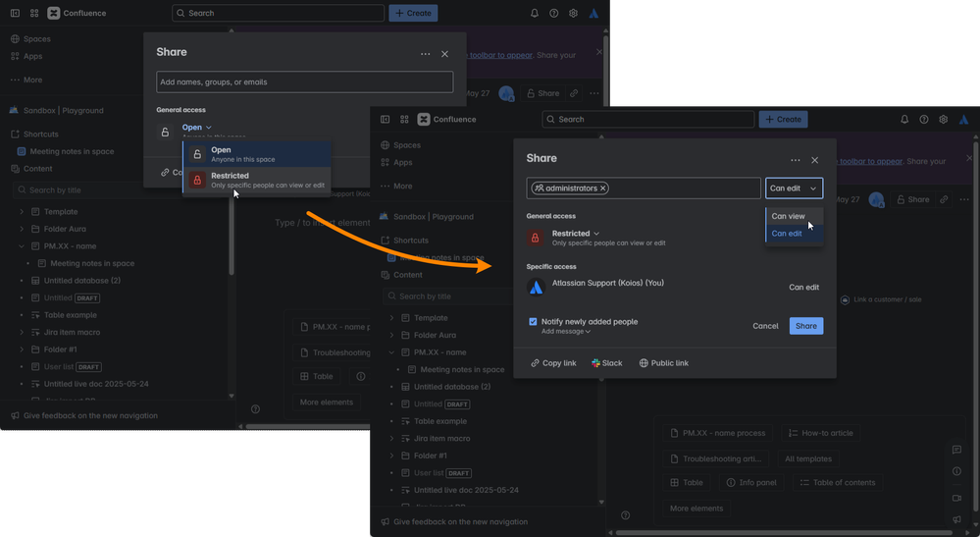Click the How-to article template button
This screenshot has height=537, width=980.
click(821, 433)
